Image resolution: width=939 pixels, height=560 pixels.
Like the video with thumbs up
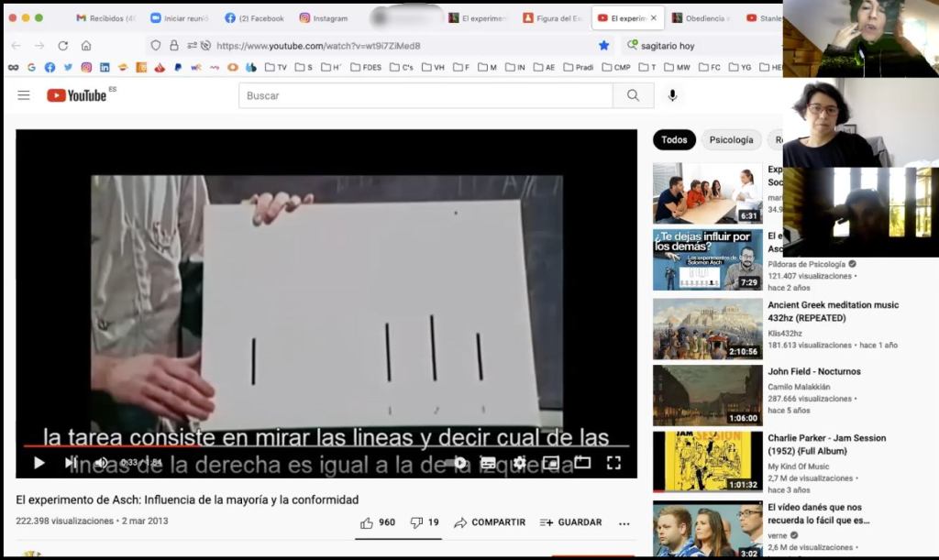[368, 522]
